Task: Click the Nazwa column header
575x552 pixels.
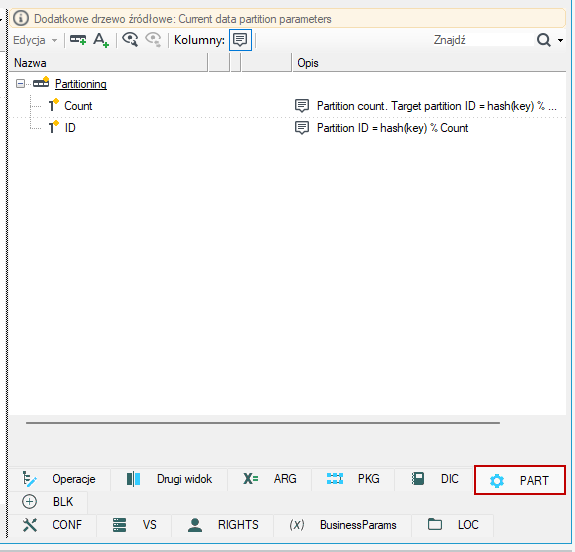Action: [x=108, y=63]
